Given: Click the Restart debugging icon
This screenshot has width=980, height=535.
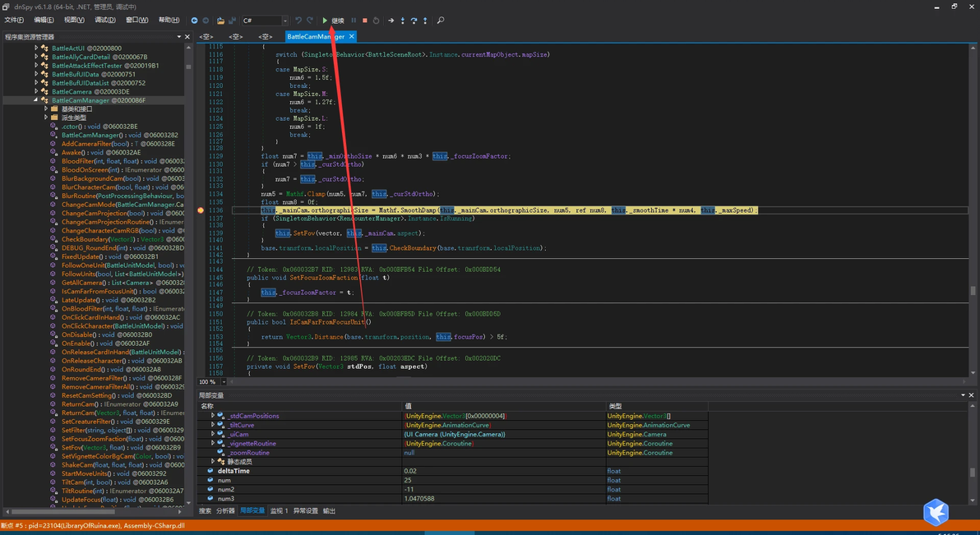Looking at the screenshot, I should (x=377, y=21).
